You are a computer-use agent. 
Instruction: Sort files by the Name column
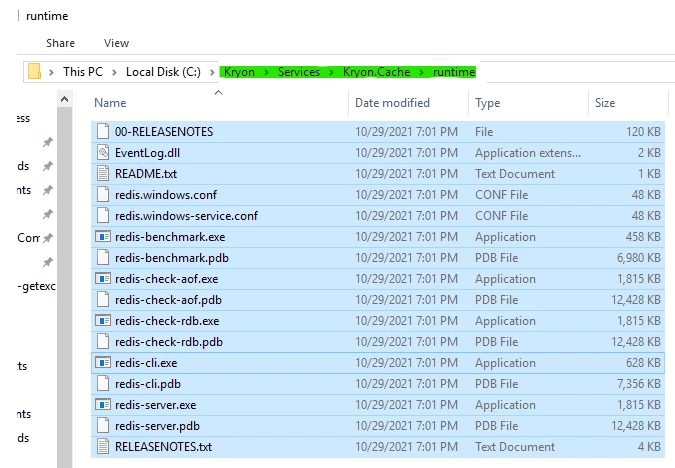pos(110,103)
